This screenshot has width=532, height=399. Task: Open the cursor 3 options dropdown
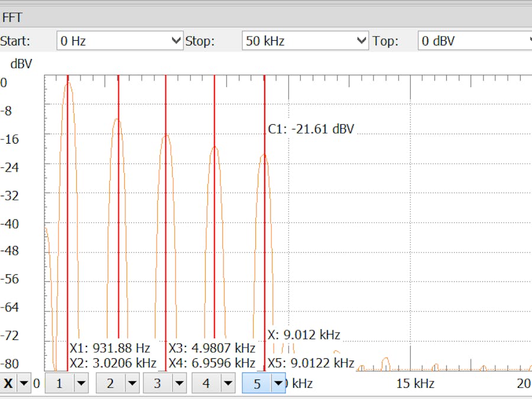(180, 383)
